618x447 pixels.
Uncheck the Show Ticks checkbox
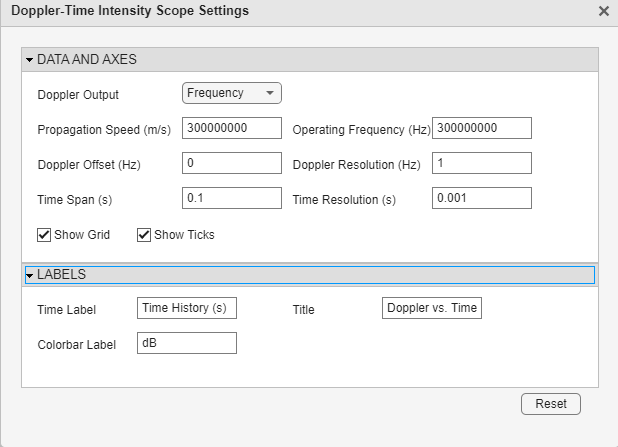click(x=144, y=235)
